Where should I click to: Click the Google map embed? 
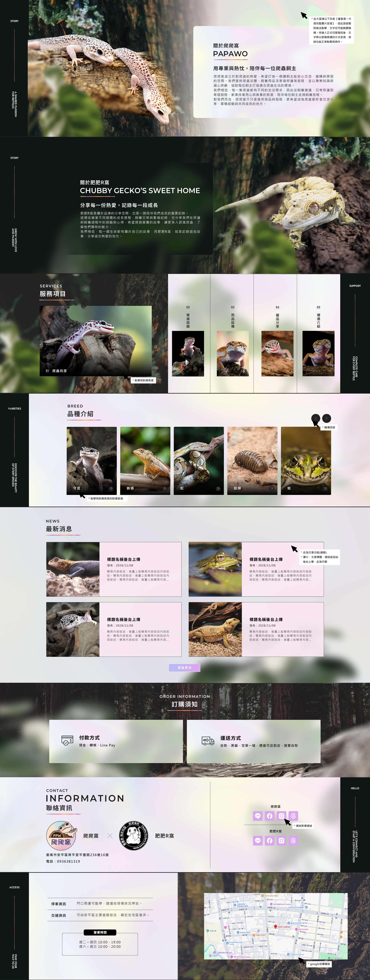[276, 926]
